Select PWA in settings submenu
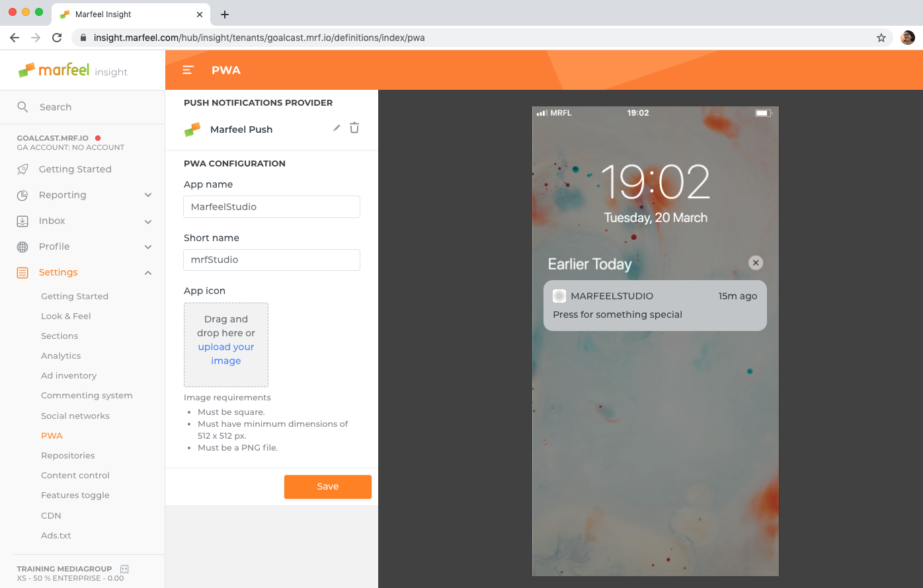The height and width of the screenshot is (588, 923). click(x=52, y=435)
